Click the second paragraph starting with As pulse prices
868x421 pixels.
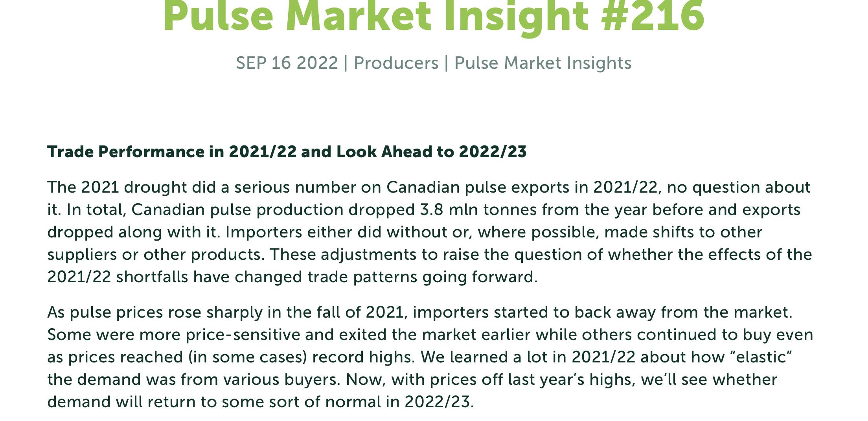[x=430, y=357]
